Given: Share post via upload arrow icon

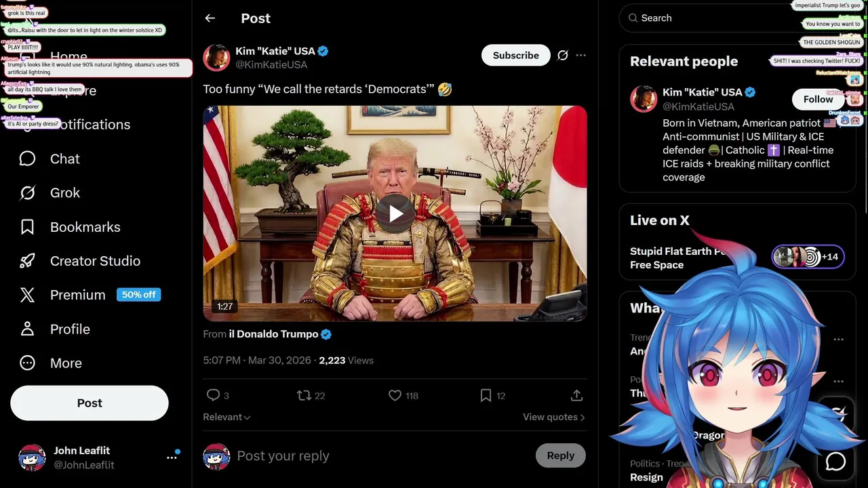Looking at the screenshot, I should tap(576, 395).
